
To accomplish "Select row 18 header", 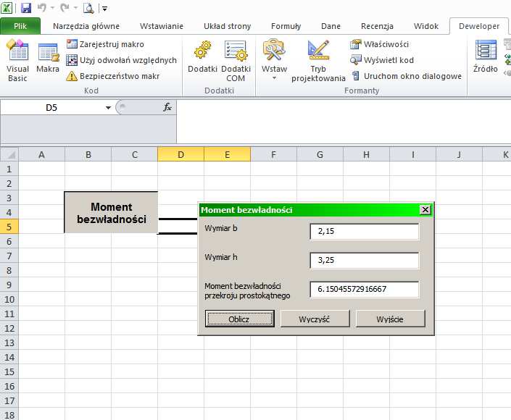I will [9, 415].
